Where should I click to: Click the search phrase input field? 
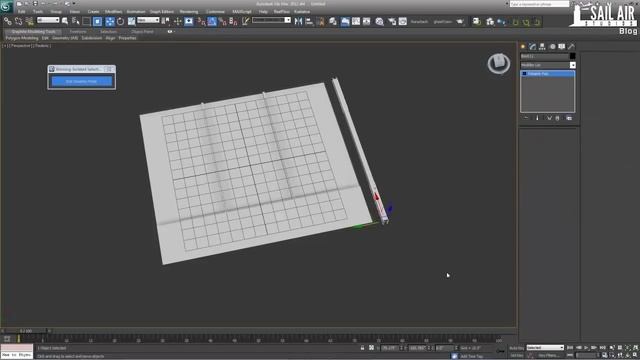click(539, 4)
